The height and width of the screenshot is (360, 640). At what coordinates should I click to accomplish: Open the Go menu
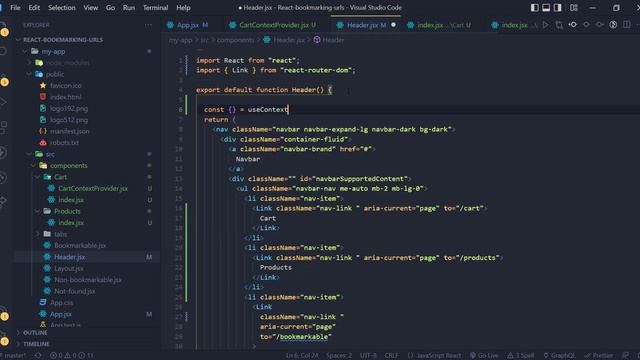110,8
